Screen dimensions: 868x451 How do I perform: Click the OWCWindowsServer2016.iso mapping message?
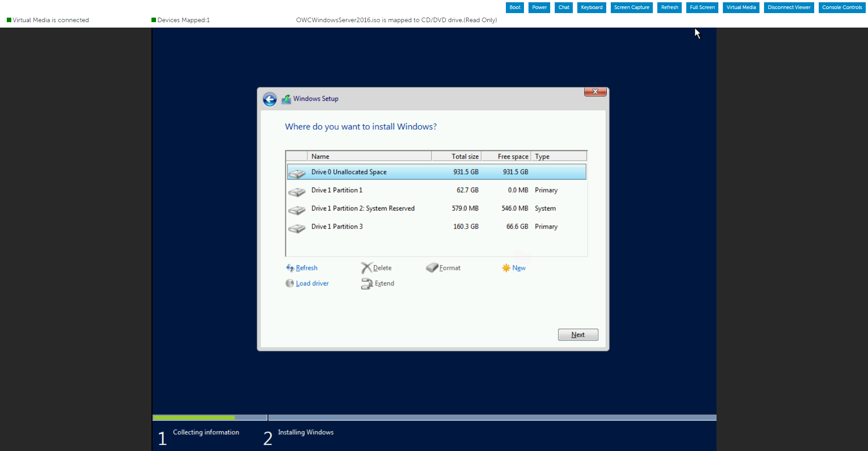click(x=396, y=20)
